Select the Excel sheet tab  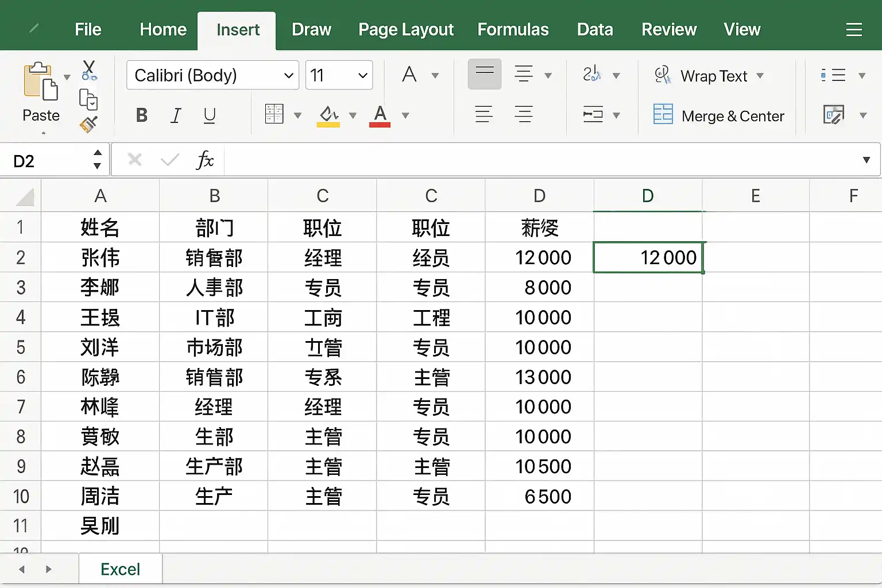[x=120, y=569]
